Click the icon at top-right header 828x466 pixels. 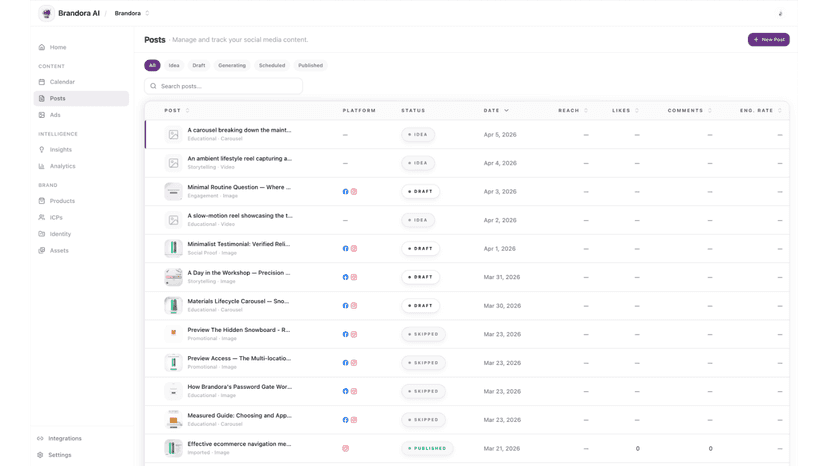[780, 13]
